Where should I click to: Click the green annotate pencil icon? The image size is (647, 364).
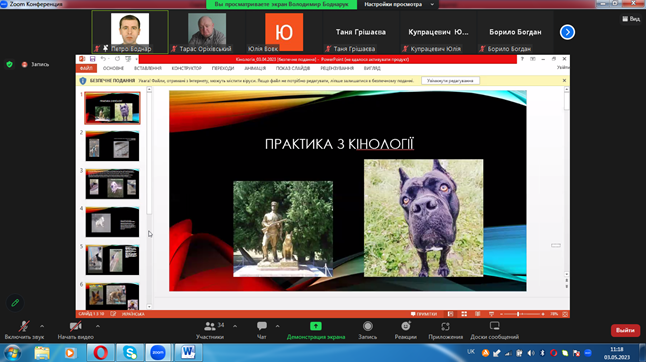(x=15, y=303)
